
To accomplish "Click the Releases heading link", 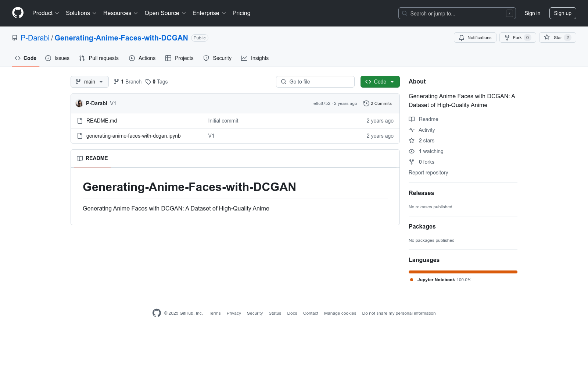I will (x=421, y=193).
